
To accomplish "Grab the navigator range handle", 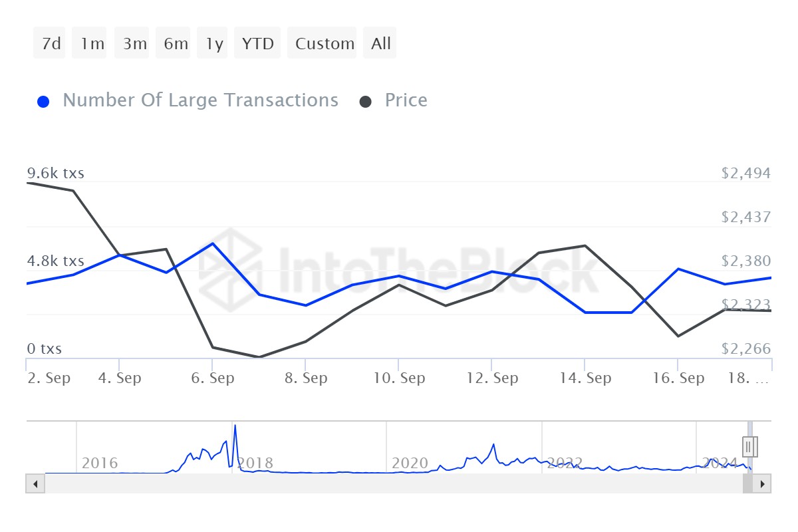I will (x=750, y=446).
